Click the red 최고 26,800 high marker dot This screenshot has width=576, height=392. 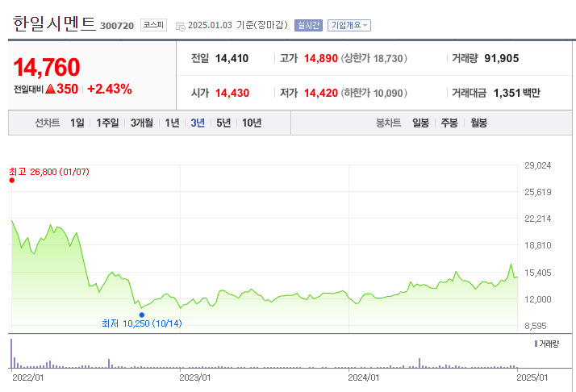click(12, 180)
